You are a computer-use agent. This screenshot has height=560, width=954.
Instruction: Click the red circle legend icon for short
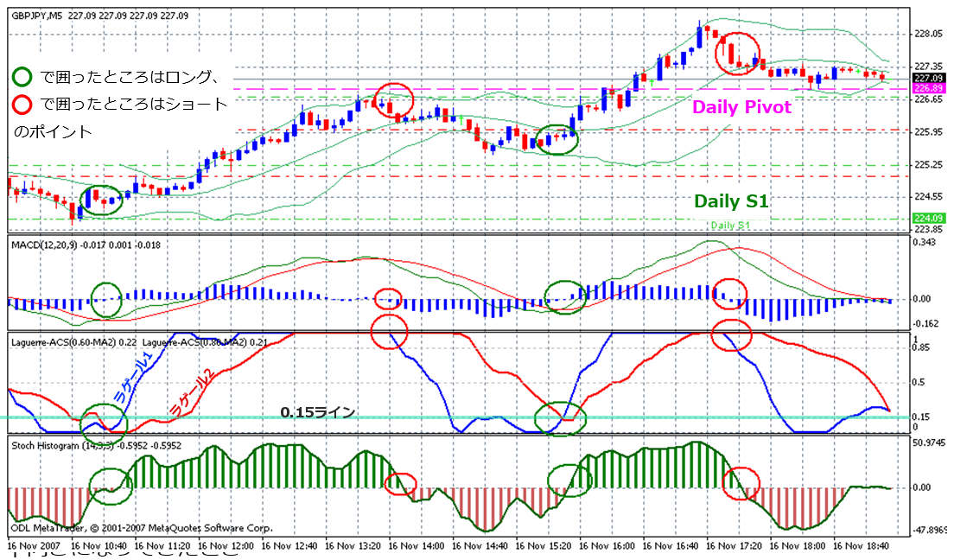(x=22, y=105)
